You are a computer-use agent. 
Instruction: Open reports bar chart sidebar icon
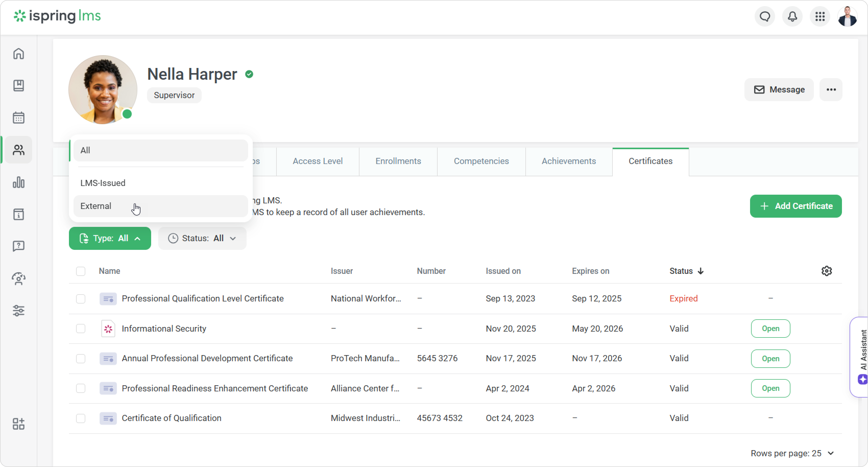point(19,182)
